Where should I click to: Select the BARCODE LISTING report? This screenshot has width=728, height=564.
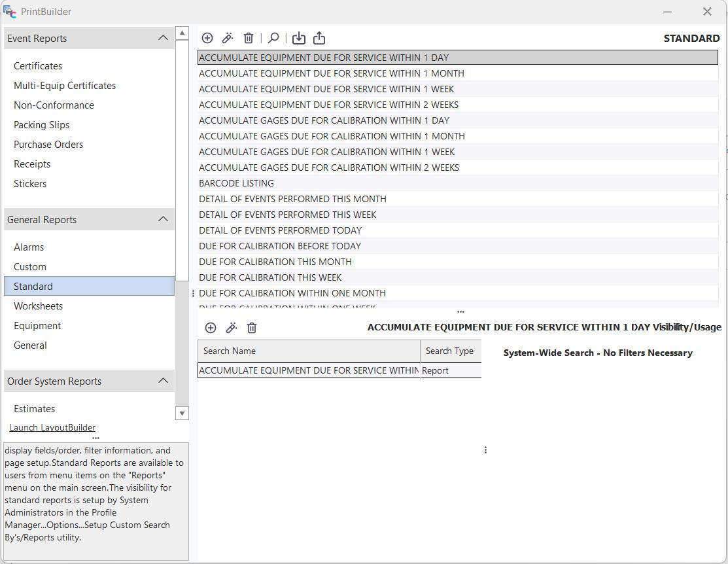(236, 183)
